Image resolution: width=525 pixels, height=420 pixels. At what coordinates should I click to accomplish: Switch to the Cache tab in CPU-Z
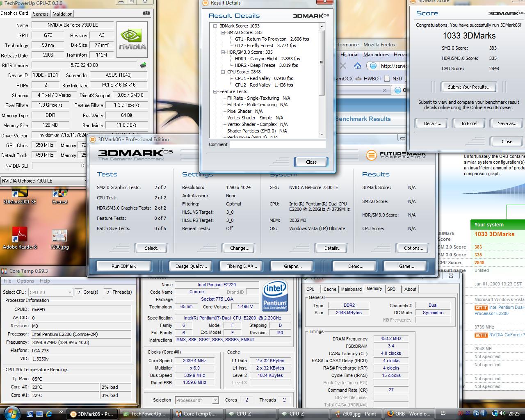[x=330, y=289]
